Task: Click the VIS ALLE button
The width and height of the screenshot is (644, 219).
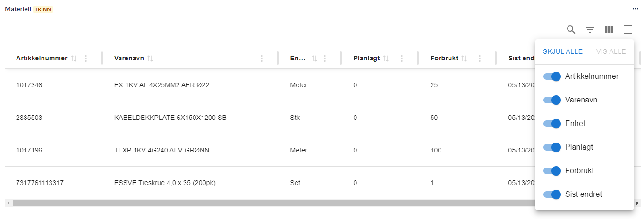Action: (x=611, y=51)
